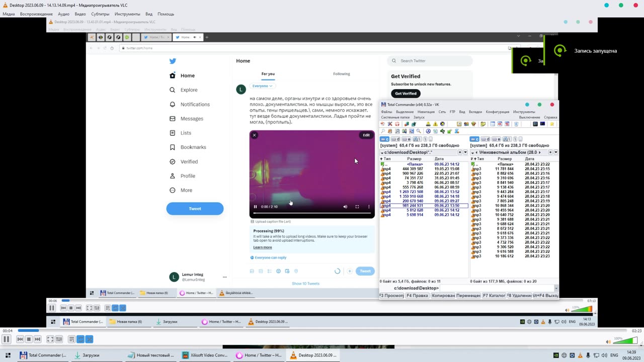Click Edit on the attached video
This screenshot has width=644, height=362.
[x=366, y=135]
